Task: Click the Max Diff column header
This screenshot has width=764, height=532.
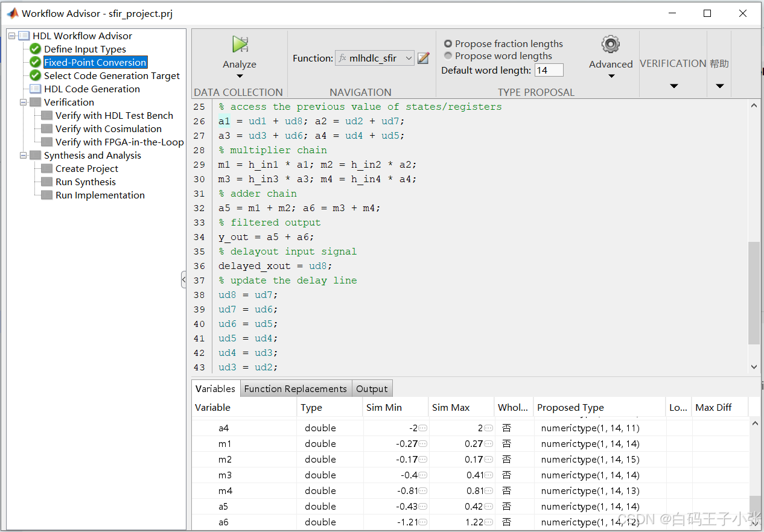Action: click(720, 407)
